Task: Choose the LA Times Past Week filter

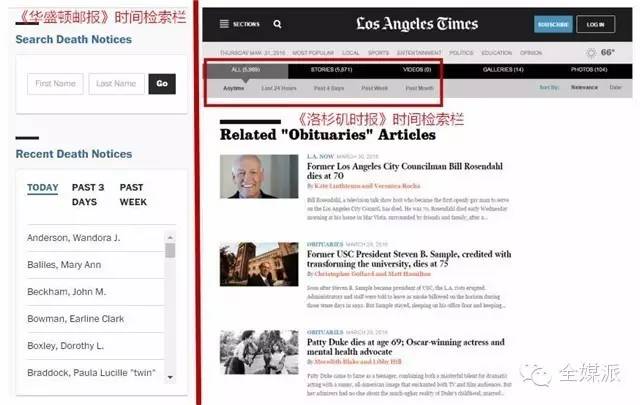Action: coord(374,88)
